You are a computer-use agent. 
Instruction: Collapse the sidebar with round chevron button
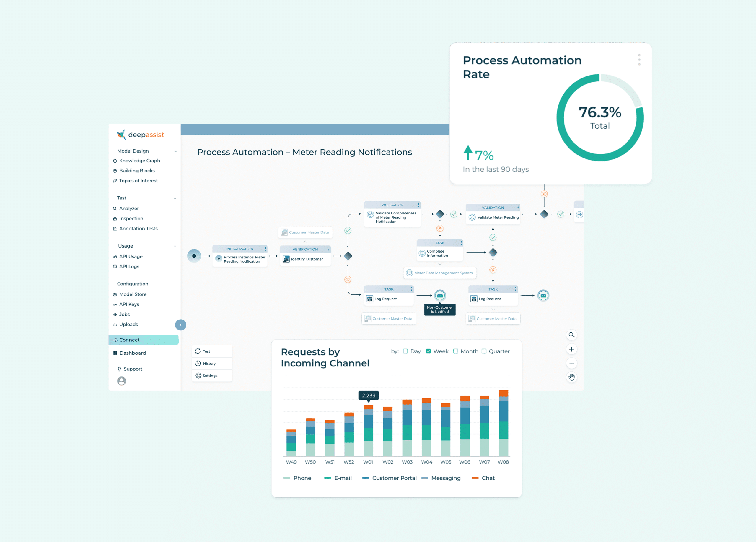[181, 325]
